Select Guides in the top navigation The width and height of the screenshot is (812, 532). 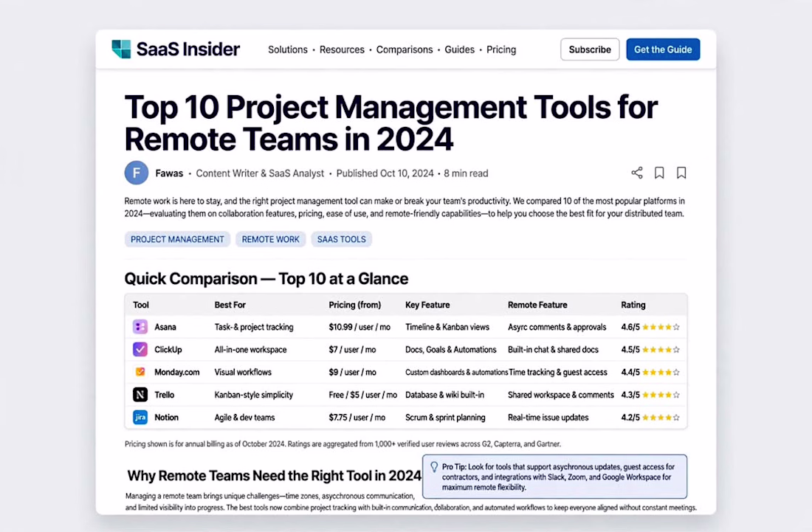[x=459, y=49]
